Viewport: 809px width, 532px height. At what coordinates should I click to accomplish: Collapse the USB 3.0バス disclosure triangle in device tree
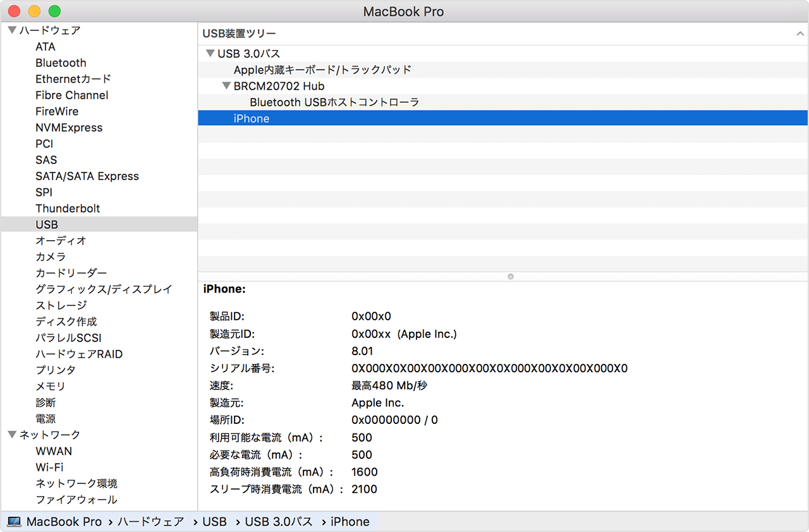pyautogui.click(x=210, y=54)
